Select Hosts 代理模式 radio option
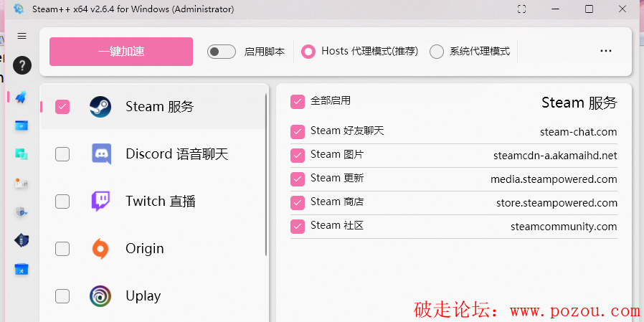Screen dimensions: 644x322 [x=308, y=52]
